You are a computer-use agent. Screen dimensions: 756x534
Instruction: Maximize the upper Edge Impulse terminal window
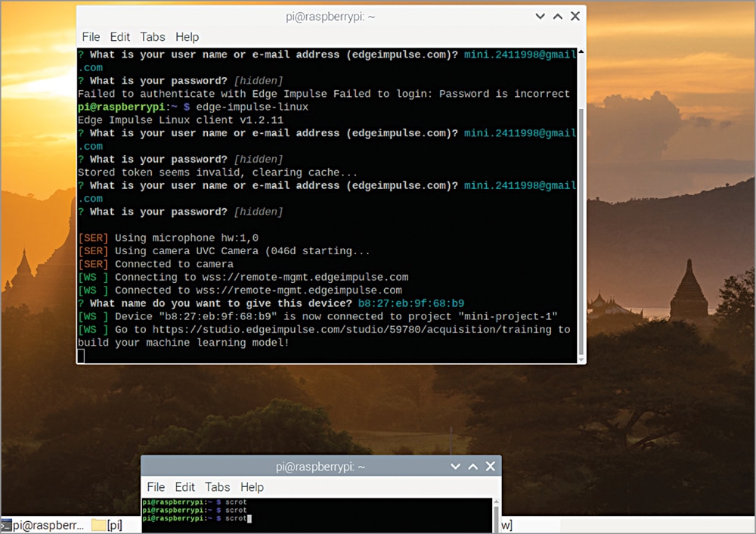click(x=557, y=16)
